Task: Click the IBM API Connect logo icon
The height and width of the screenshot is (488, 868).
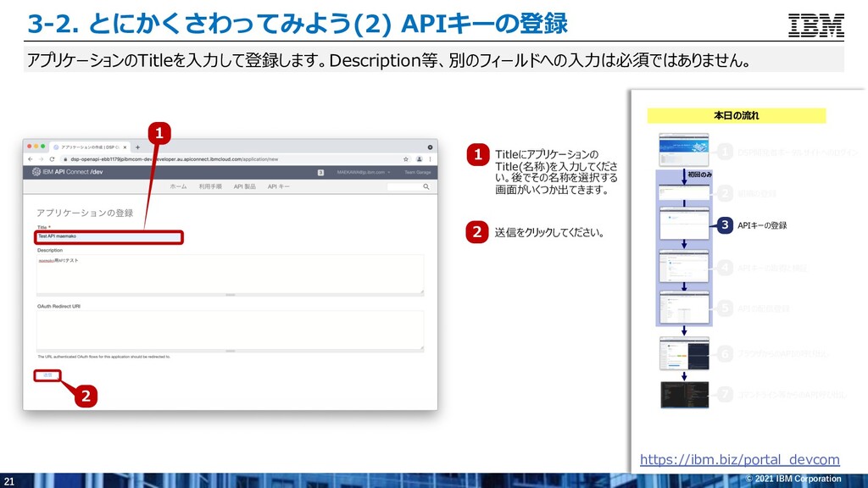Action: point(36,172)
